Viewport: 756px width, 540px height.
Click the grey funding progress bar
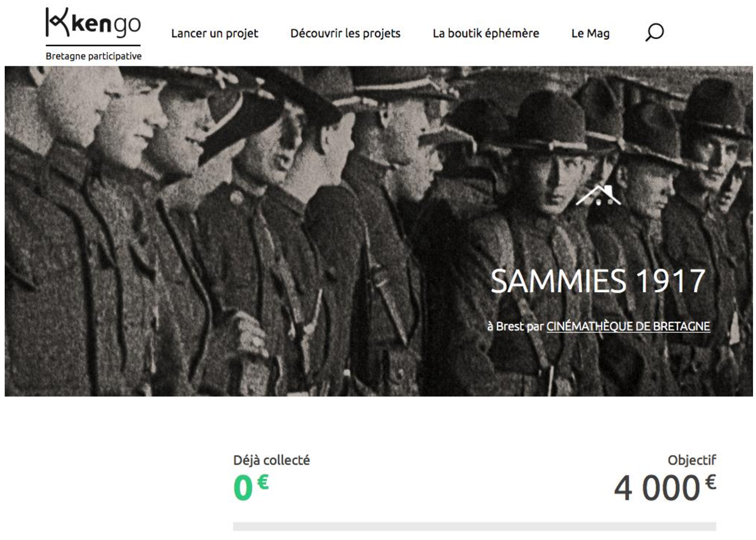(474, 526)
